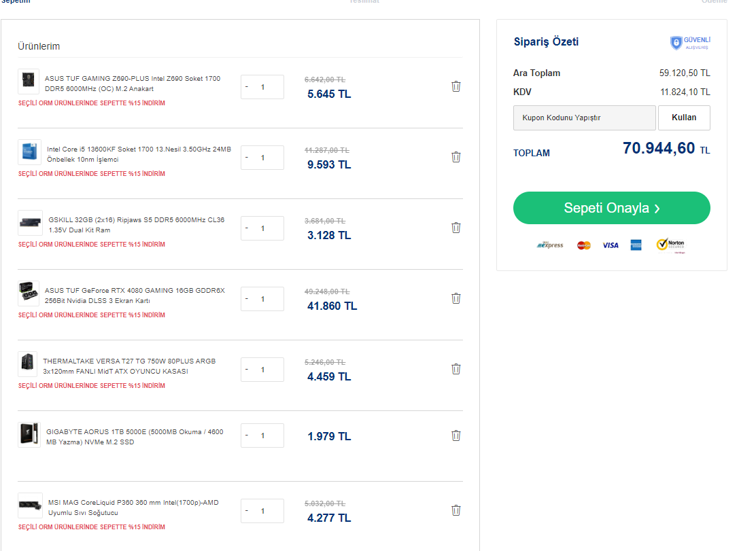The width and height of the screenshot is (756, 551).
Task: Confirm cart with Sepeti Onayla button
Action: [611, 208]
